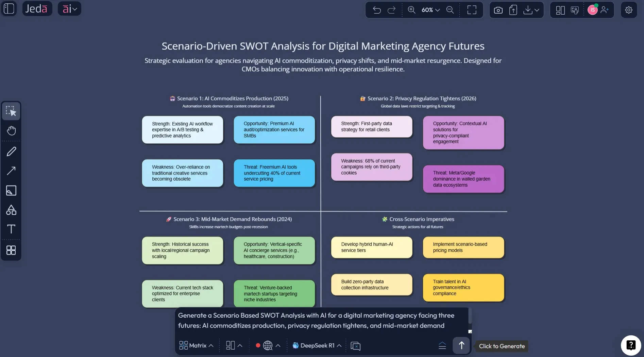Image resolution: width=644 pixels, height=357 pixels.
Task: Toggle web search in the prompt bar
Action: click(x=268, y=345)
